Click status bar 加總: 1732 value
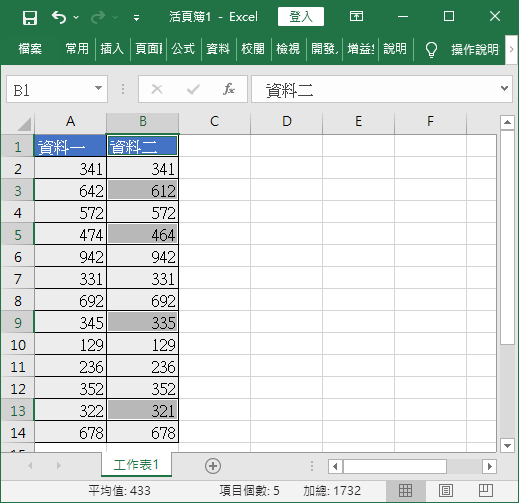 [332, 490]
